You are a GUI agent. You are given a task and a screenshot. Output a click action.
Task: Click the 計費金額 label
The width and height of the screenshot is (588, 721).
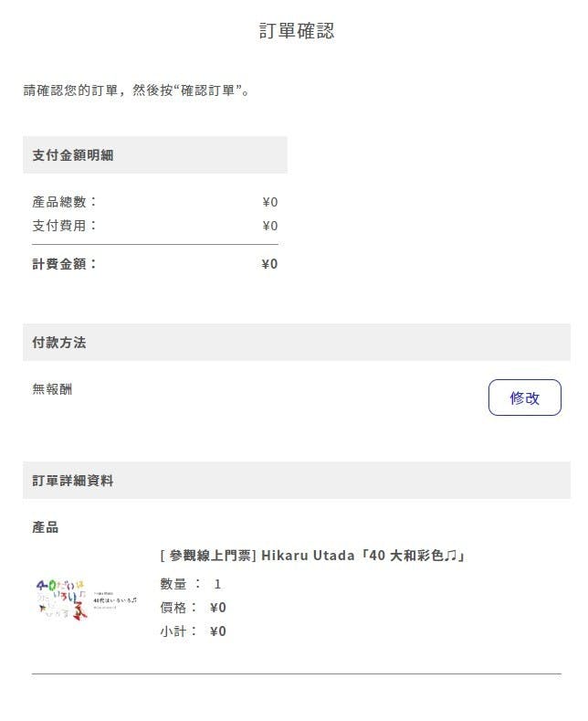pos(65,264)
